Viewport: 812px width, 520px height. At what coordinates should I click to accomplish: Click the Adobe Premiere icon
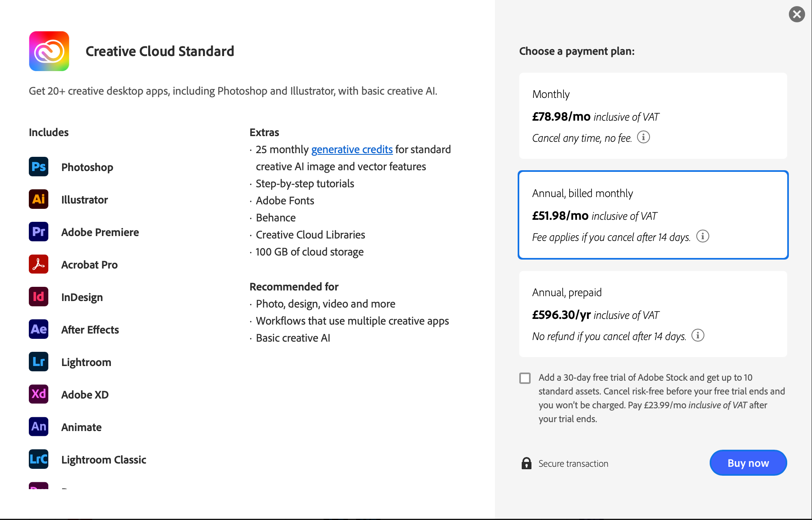pyautogui.click(x=39, y=232)
